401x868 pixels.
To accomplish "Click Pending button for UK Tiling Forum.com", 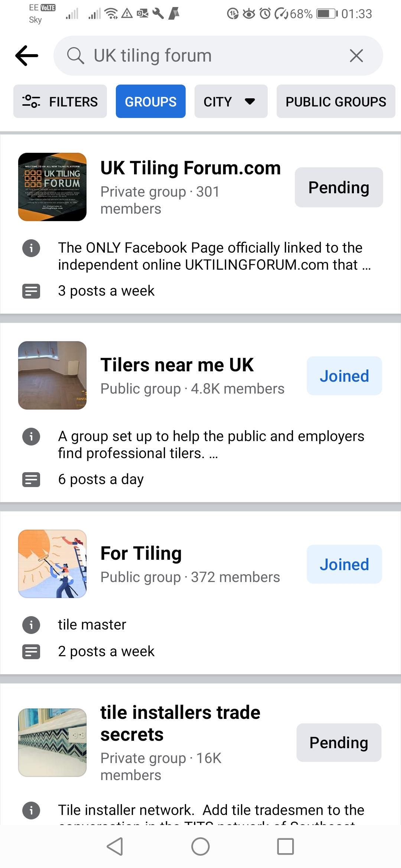I will (339, 187).
